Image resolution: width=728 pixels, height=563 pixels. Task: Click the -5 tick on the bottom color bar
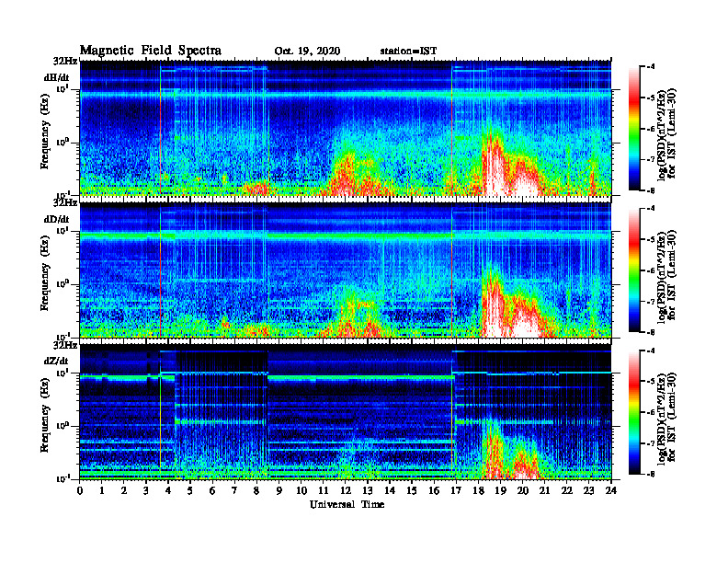coord(649,382)
